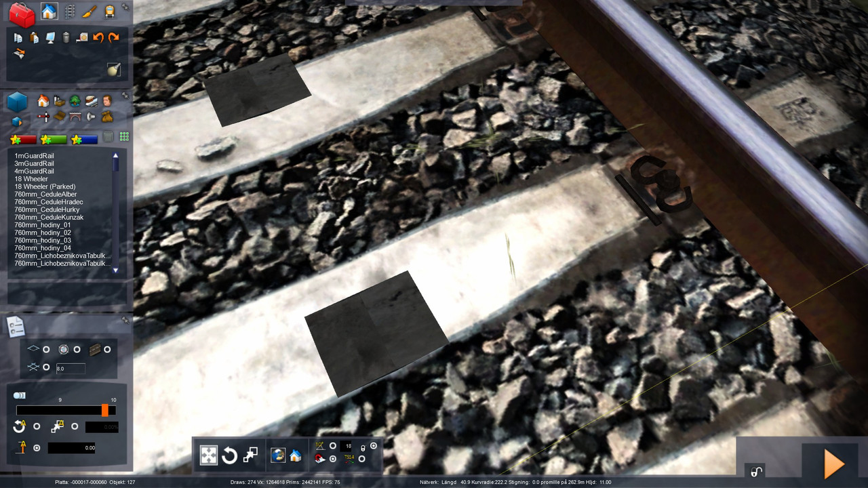The height and width of the screenshot is (488, 868).
Task: Undo the last action
Action: tap(98, 37)
